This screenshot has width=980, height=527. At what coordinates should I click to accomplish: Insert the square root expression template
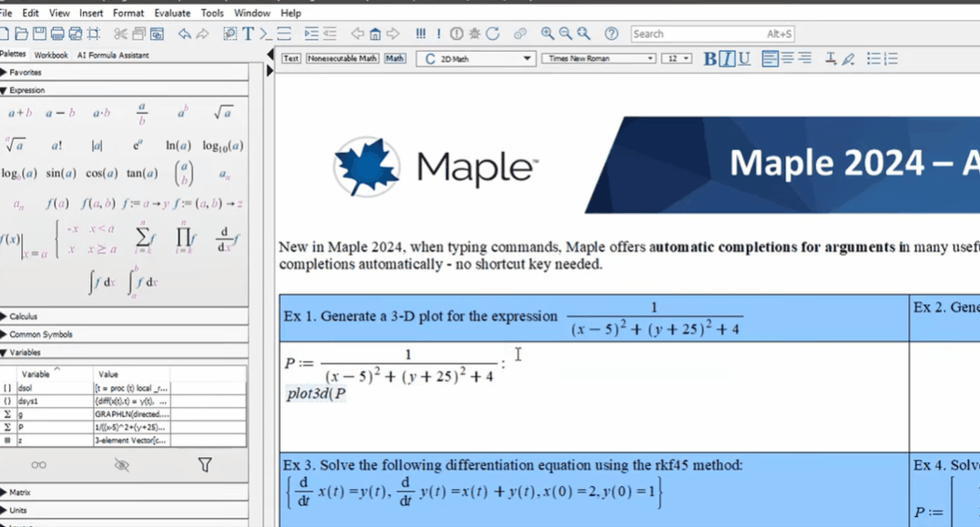pos(223,113)
